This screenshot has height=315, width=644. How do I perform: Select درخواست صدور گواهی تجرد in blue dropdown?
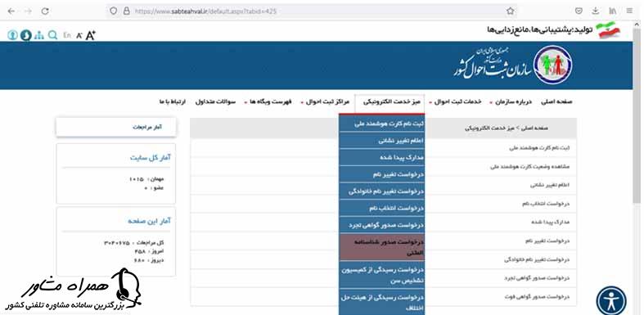click(x=382, y=225)
